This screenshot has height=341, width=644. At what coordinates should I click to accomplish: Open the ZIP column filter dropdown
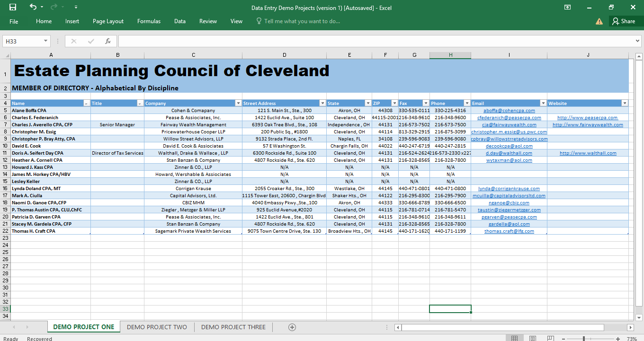click(394, 103)
